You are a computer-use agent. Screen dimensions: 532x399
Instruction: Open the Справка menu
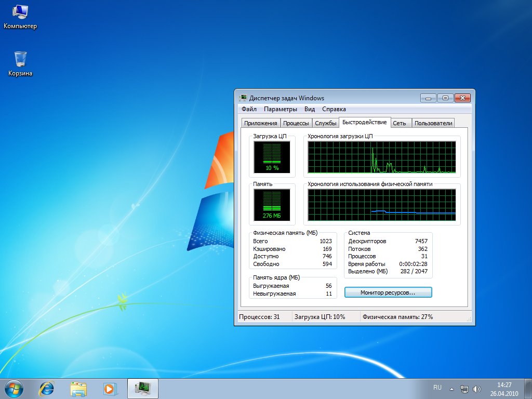pyautogui.click(x=334, y=109)
